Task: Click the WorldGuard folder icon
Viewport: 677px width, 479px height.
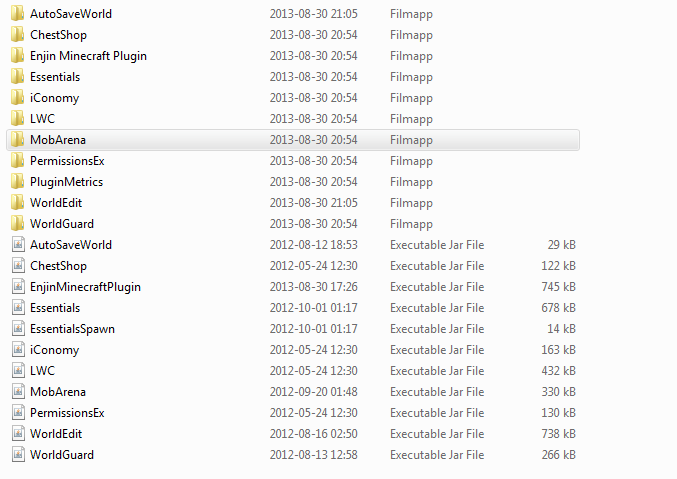Action: click(17, 224)
